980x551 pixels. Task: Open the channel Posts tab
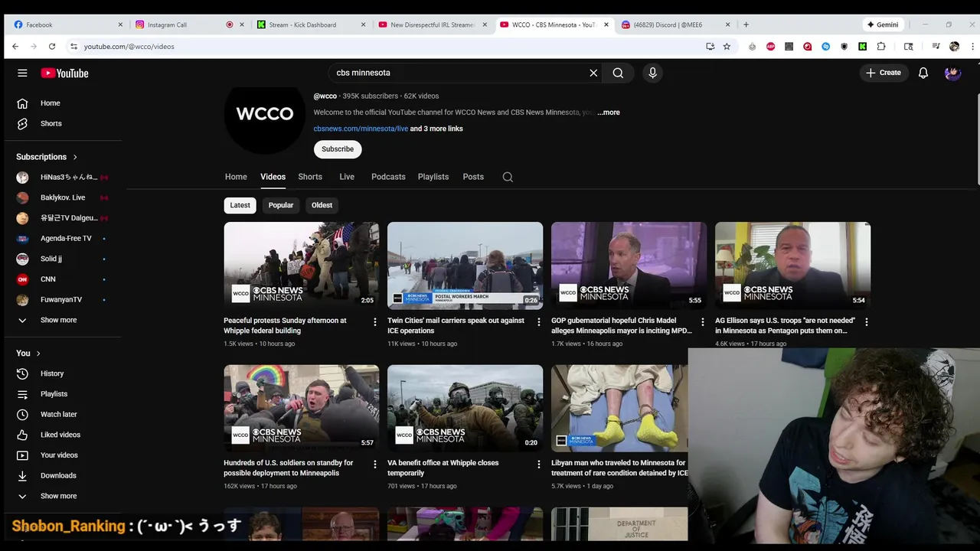click(x=473, y=177)
